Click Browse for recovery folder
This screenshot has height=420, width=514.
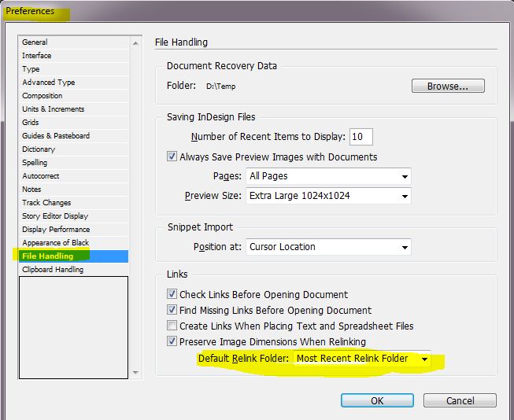coord(448,86)
